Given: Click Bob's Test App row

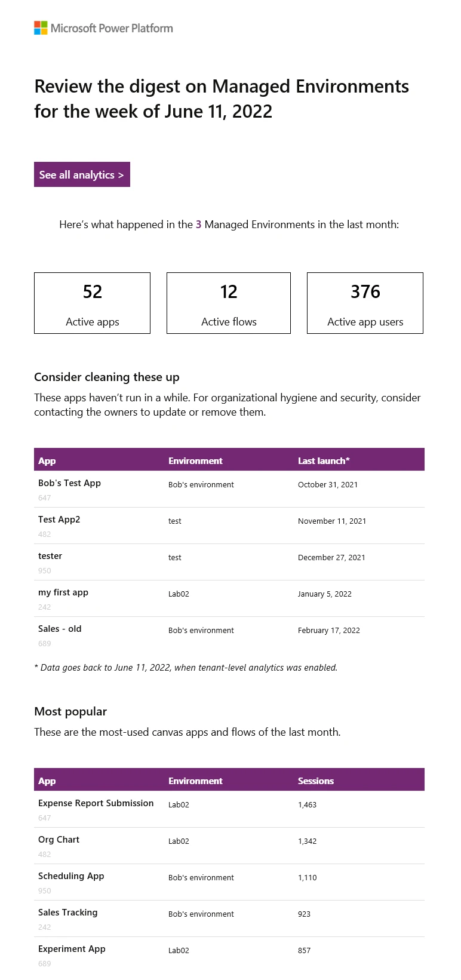Looking at the screenshot, I should tap(69, 483).
